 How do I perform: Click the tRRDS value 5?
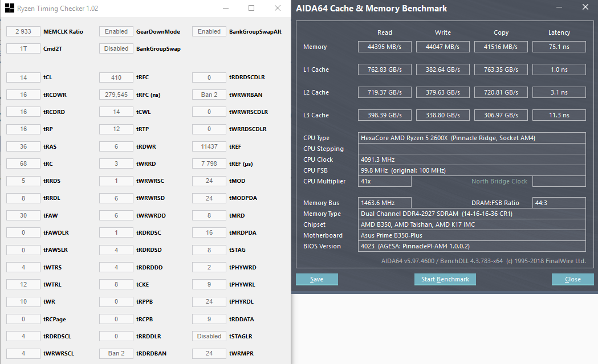point(23,181)
